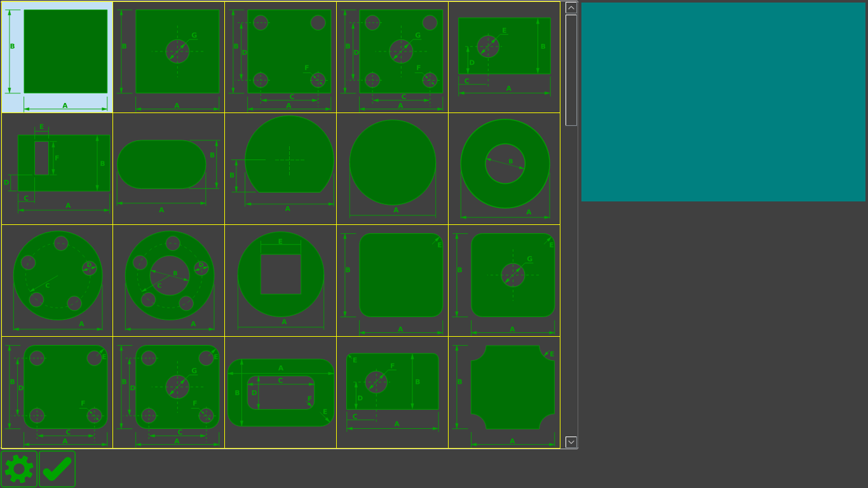This screenshot has width=868, height=488.
Task: Choose the rectangle with center hole shape
Action: (169, 57)
